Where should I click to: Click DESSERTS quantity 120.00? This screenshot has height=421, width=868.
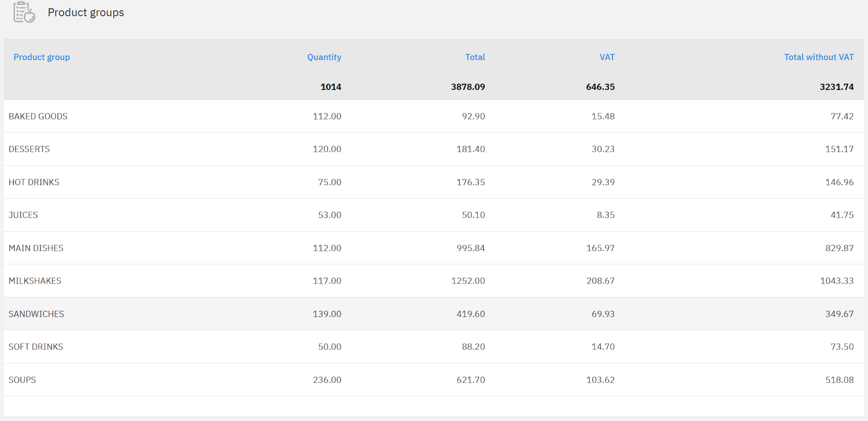327,149
